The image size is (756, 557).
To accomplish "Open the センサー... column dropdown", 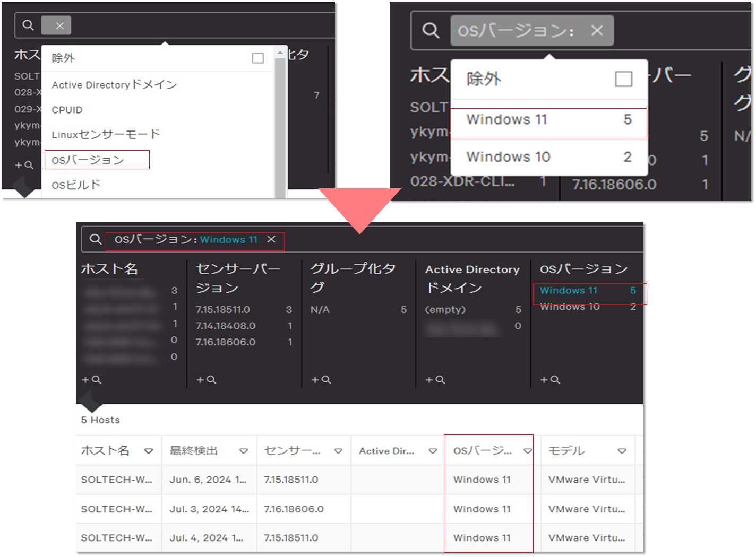I will pyautogui.click(x=338, y=451).
